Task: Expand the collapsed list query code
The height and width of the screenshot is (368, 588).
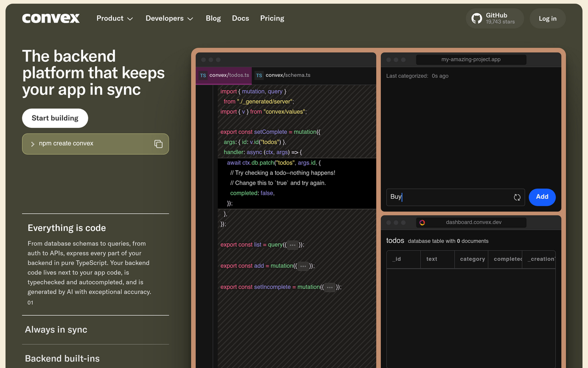Action: click(292, 245)
